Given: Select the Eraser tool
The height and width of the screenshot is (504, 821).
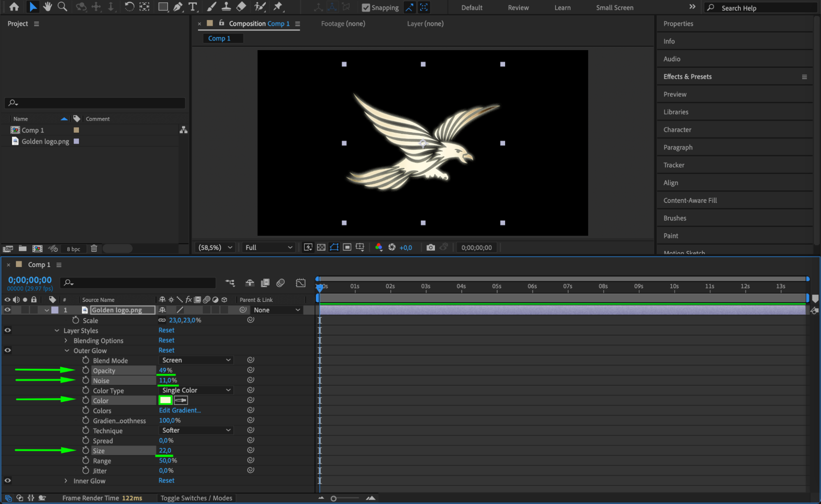Looking at the screenshot, I should pos(241,7).
